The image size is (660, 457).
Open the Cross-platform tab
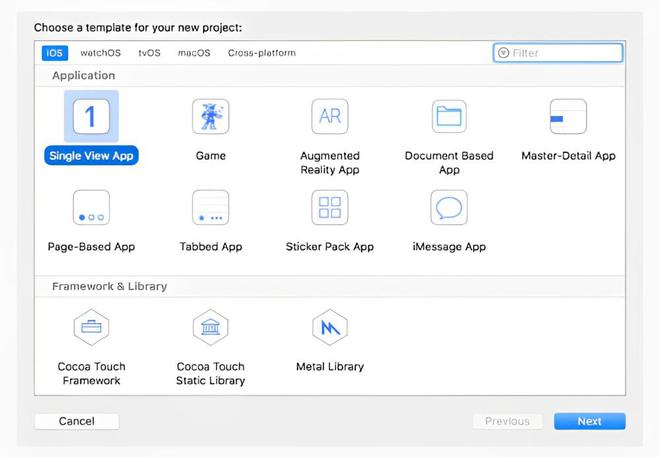[262, 53]
